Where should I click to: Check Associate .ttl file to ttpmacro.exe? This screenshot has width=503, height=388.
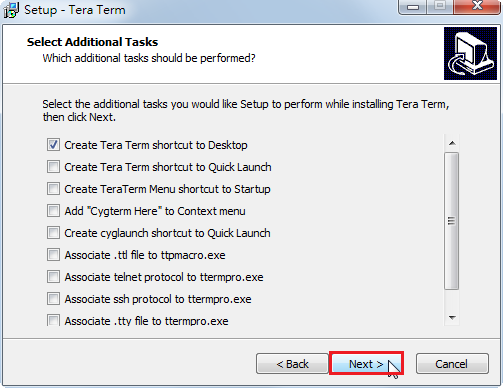(x=53, y=255)
